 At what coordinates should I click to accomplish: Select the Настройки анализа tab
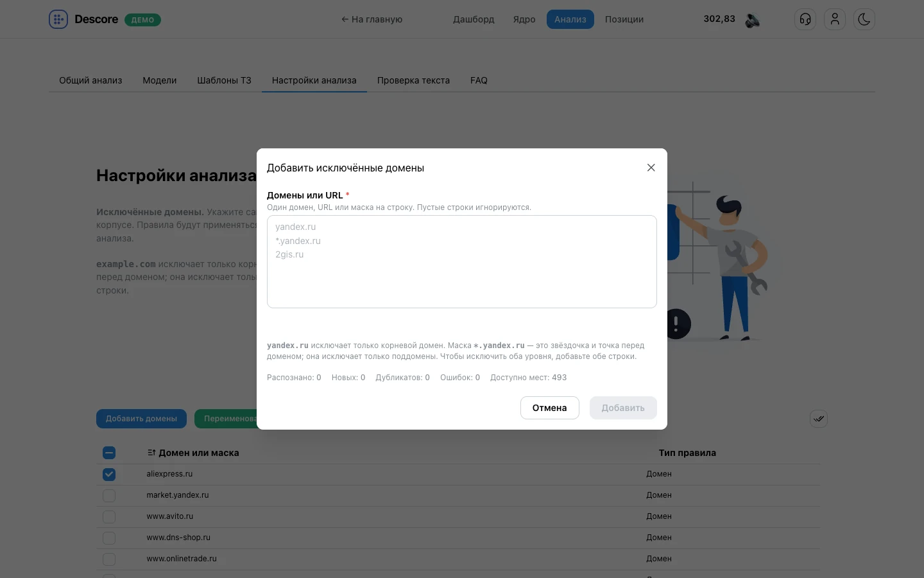tap(314, 80)
